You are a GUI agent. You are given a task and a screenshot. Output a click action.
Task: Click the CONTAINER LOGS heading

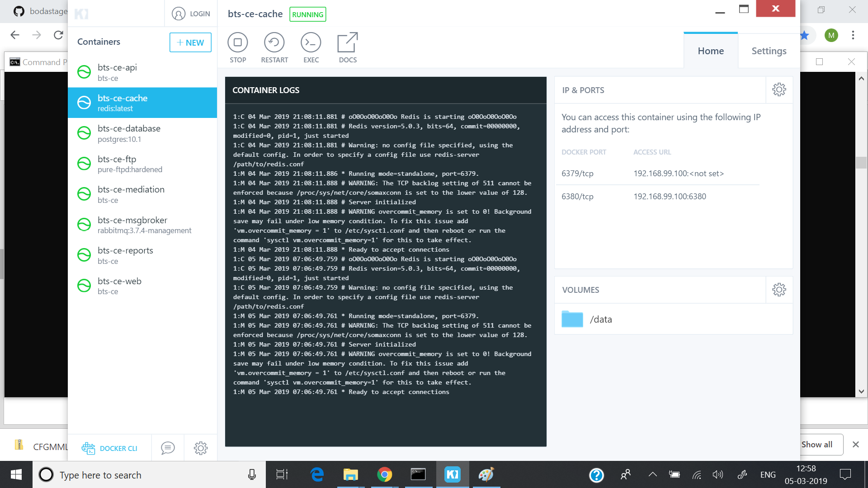click(x=266, y=90)
